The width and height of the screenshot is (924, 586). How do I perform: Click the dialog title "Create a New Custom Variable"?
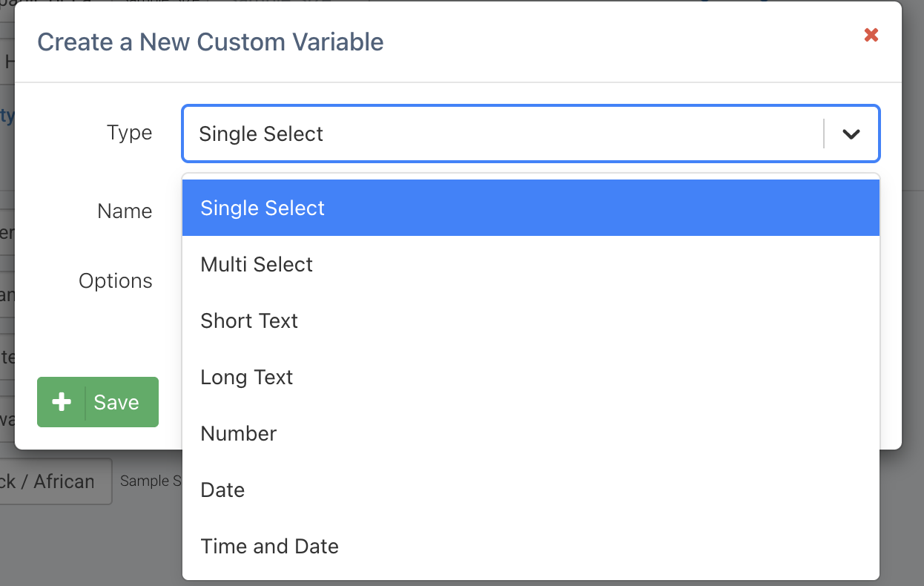point(211,42)
